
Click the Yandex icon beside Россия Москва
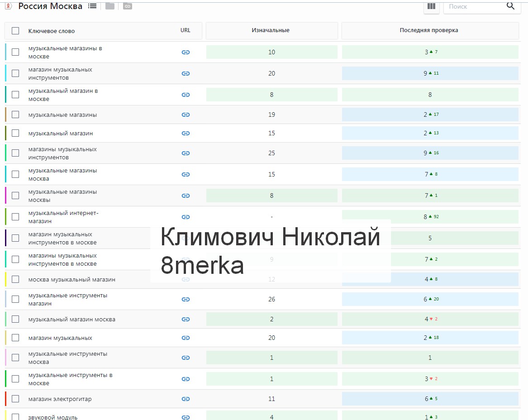[x=9, y=6]
